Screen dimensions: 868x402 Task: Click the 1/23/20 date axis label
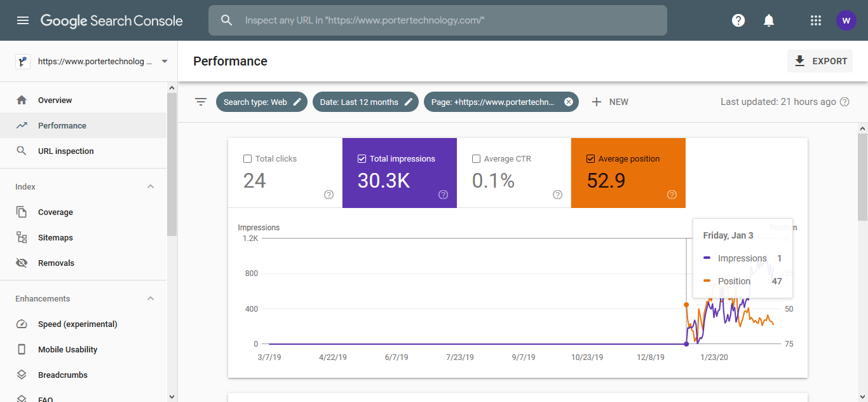click(714, 357)
